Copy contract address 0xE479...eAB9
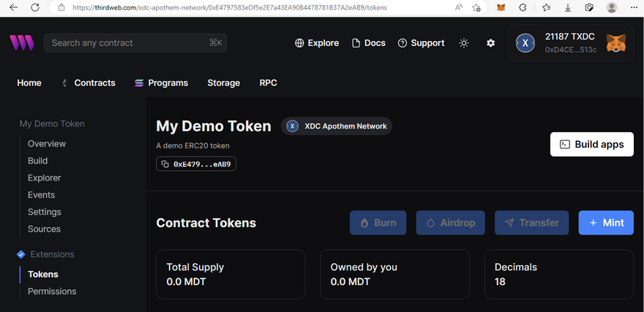The width and height of the screenshot is (644, 312). point(196,164)
